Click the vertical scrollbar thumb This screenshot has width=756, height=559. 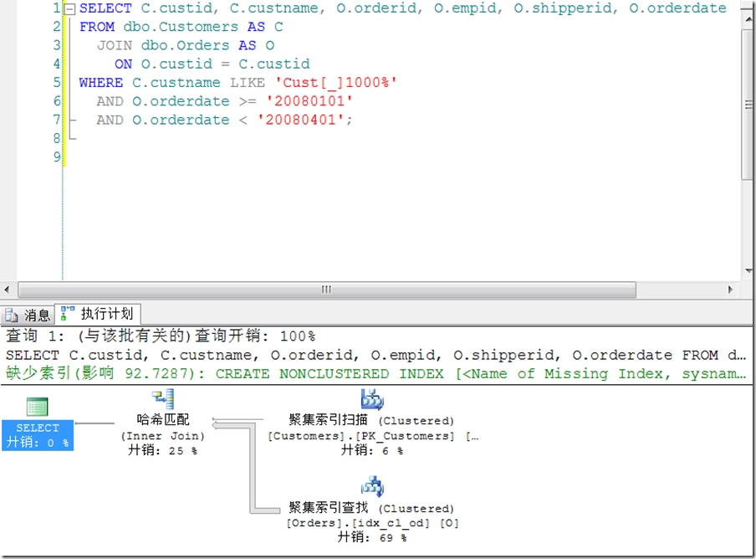(x=748, y=105)
